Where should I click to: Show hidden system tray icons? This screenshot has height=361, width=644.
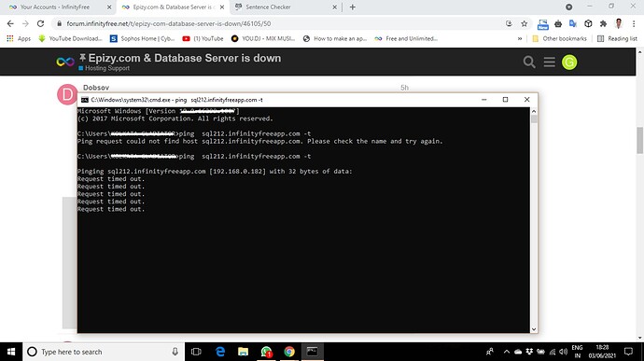pos(507,352)
